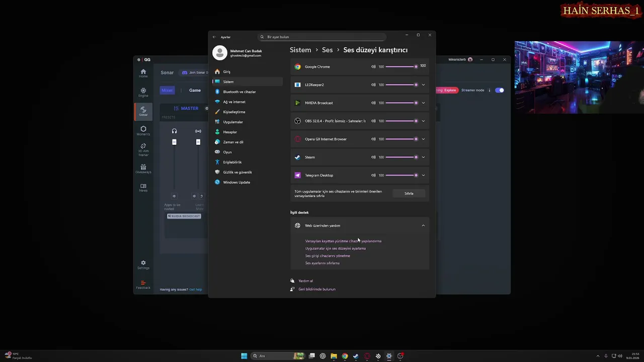Viewport: 644px width, 362px height.
Task: Select Sonar in the GG sidebar
Action: (143, 112)
